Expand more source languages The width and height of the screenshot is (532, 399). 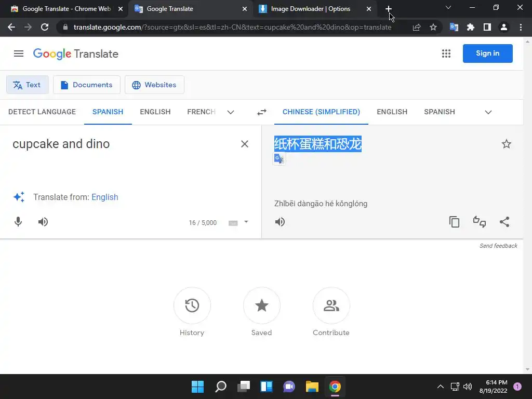(x=231, y=112)
